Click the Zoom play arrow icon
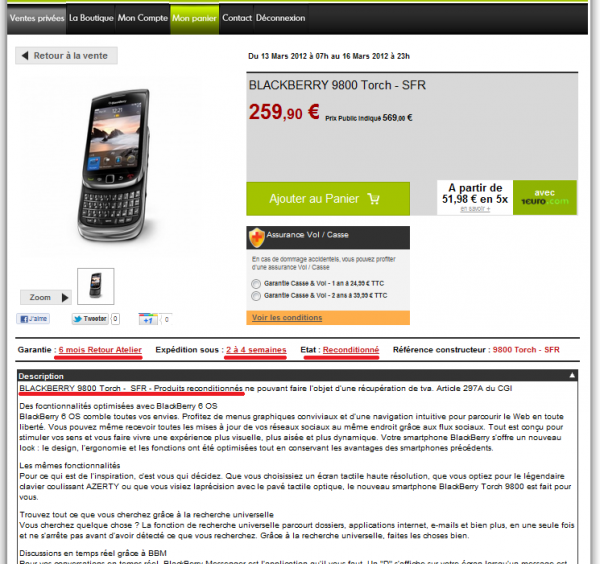Screen dimensions: 600x564 (65, 298)
